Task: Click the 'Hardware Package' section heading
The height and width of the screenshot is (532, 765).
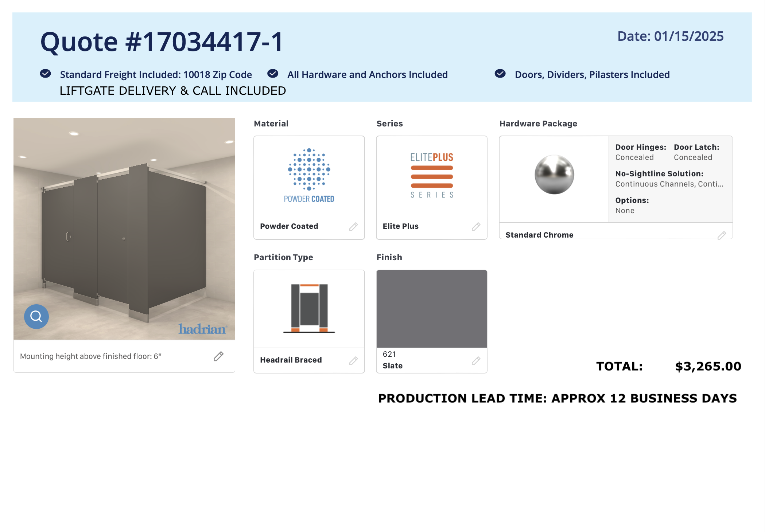Action: [x=538, y=124]
